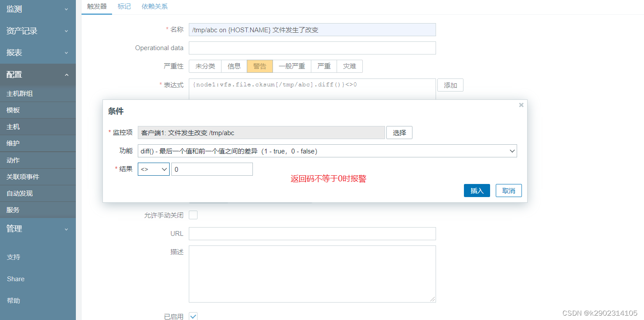Toggle the 已启用 checkbox
The height and width of the screenshot is (320, 644).
(x=193, y=316)
